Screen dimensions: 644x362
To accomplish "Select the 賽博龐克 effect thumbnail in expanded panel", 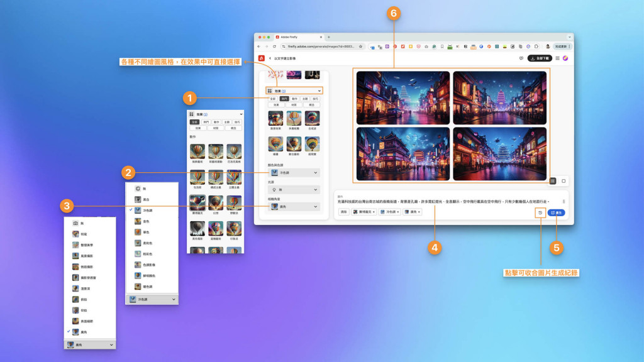I will tap(197, 203).
